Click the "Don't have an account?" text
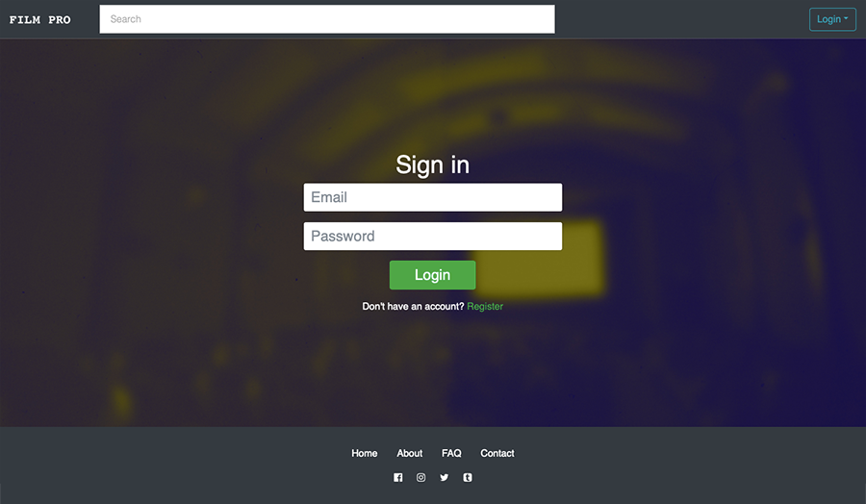Viewport: 866px width, 504px height. tap(413, 307)
